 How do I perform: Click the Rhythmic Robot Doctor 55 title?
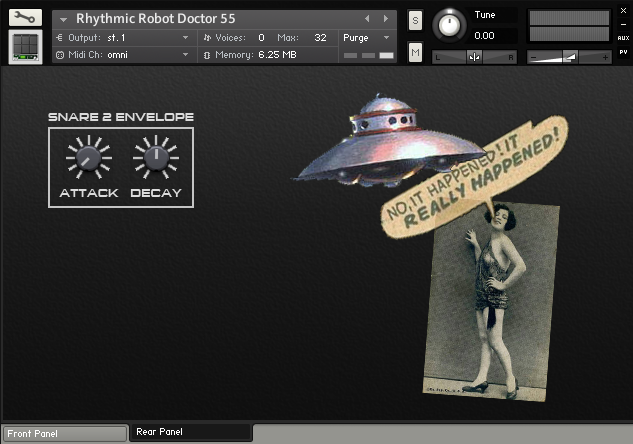tap(155, 19)
